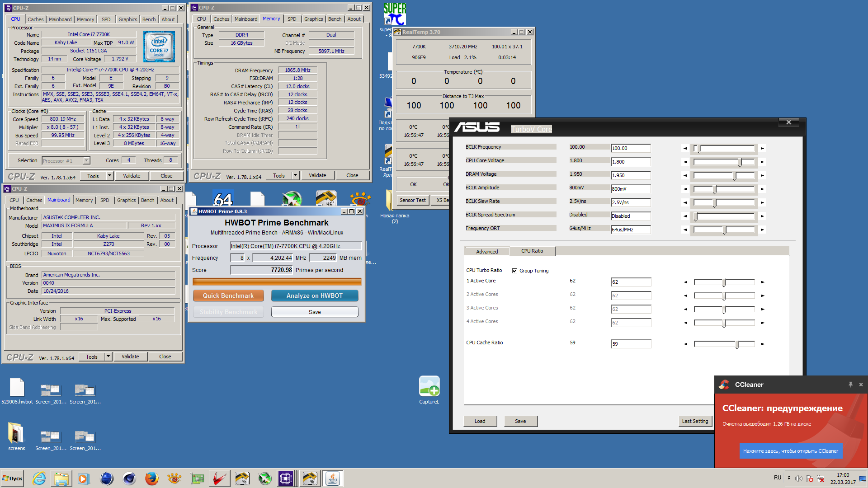Viewport: 868px width, 488px height.
Task: Click Quick Benchmark in HWBOT Prime
Action: (228, 296)
